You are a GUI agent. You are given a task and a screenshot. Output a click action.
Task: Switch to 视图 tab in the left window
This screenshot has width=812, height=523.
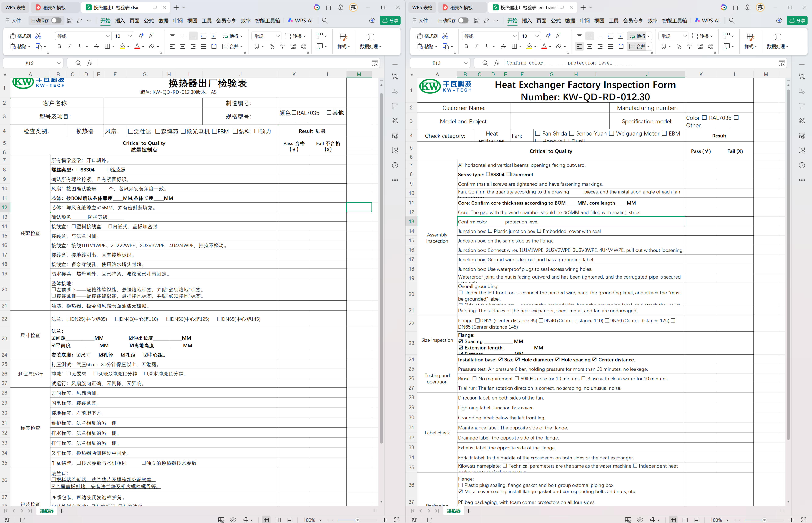point(192,20)
